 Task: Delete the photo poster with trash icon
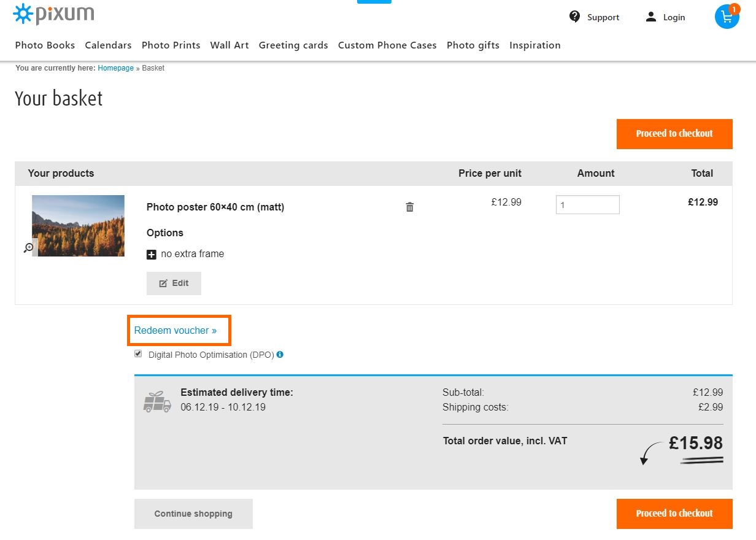[410, 207]
